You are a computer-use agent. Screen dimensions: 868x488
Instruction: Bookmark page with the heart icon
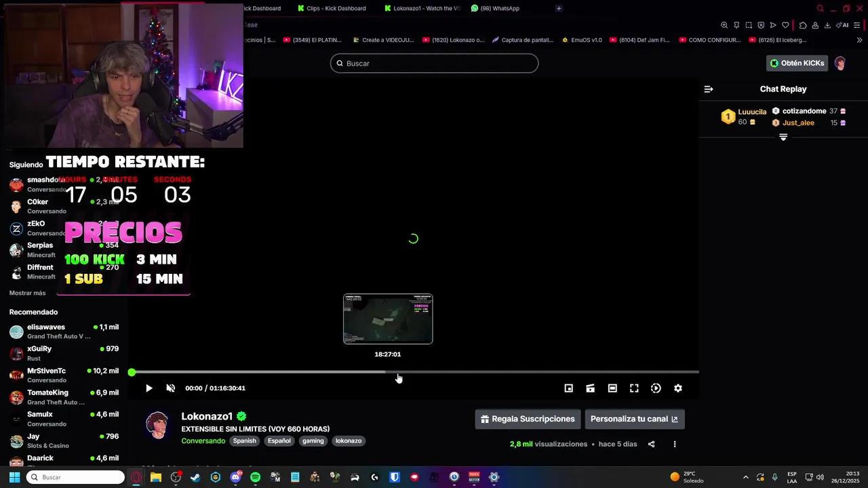(785, 25)
